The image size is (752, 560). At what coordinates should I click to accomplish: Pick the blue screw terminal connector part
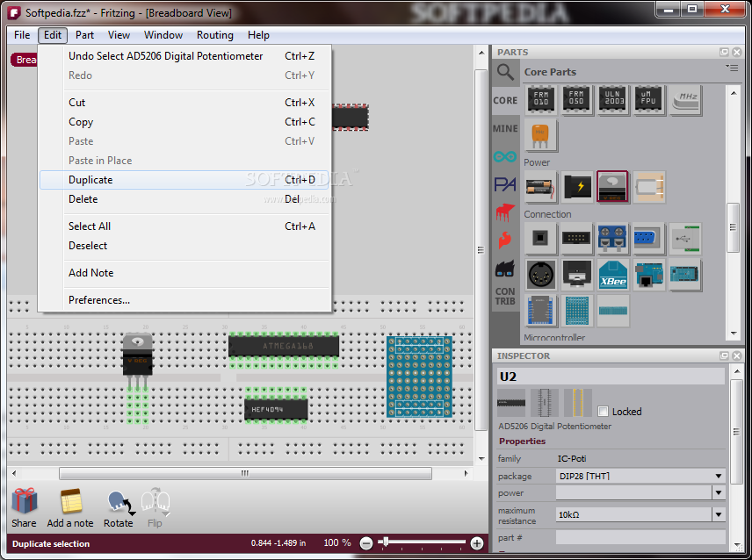pyautogui.click(x=613, y=238)
